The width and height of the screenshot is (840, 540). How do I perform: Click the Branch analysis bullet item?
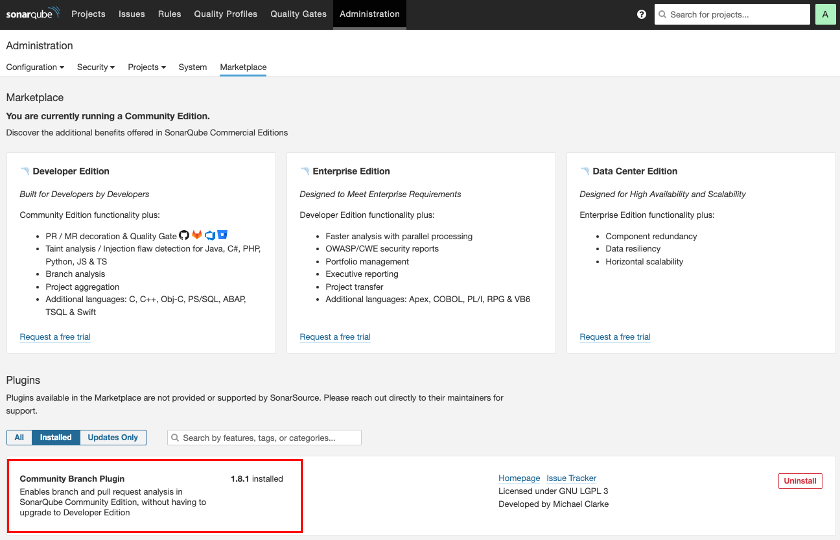75,274
